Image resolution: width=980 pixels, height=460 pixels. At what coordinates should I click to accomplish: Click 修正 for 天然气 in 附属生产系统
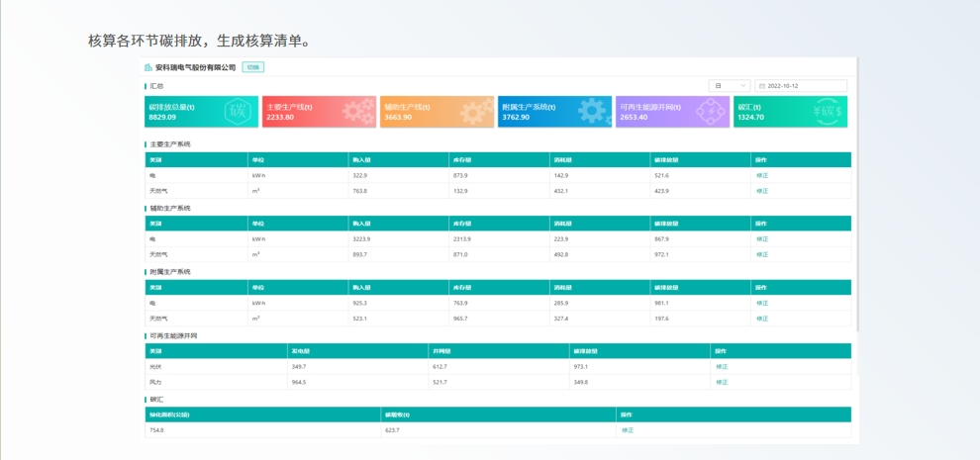[761, 319]
